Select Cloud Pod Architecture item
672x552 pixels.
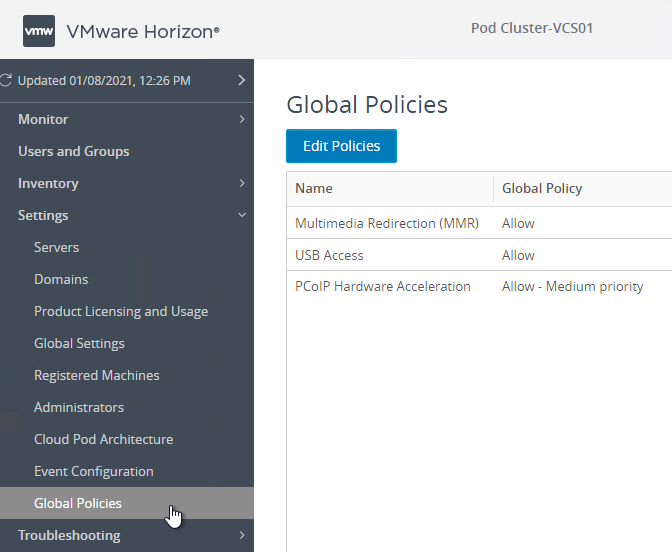tap(104, 439)
